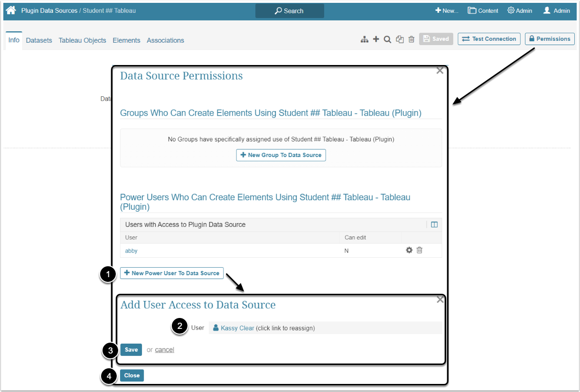The image size is (580, 392).
Task: Click the Test Connection button
Action: [489, 39]
